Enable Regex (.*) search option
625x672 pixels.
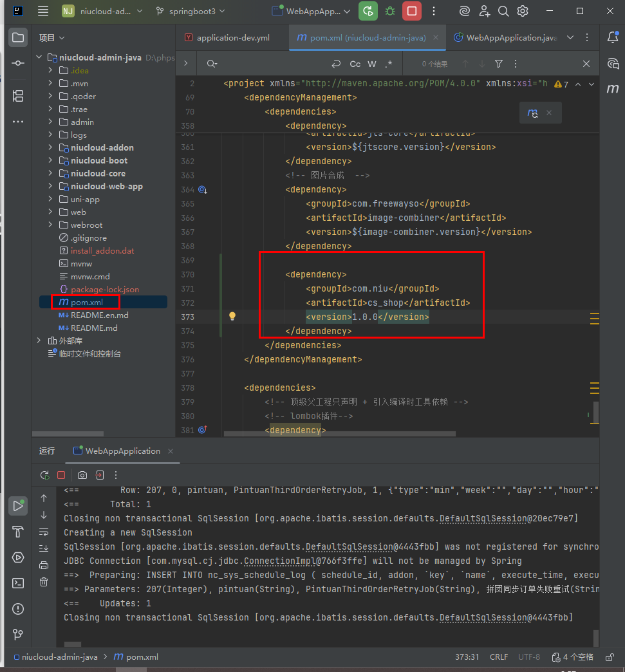point(389,64)
